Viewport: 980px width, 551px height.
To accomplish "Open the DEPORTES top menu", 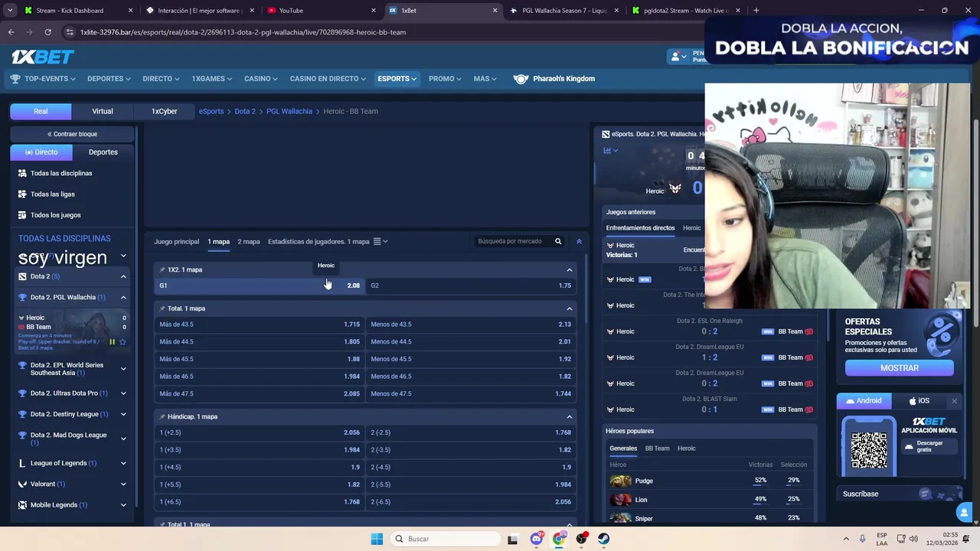I will [109, 79].
